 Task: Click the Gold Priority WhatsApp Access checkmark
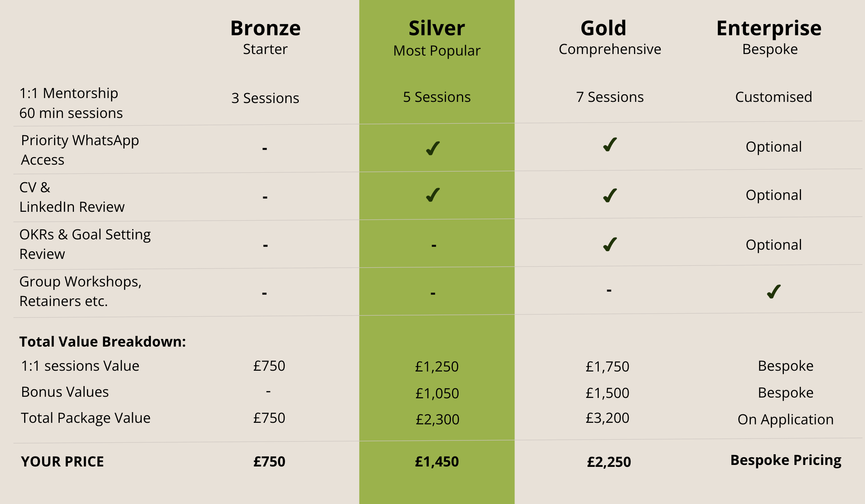610,145
